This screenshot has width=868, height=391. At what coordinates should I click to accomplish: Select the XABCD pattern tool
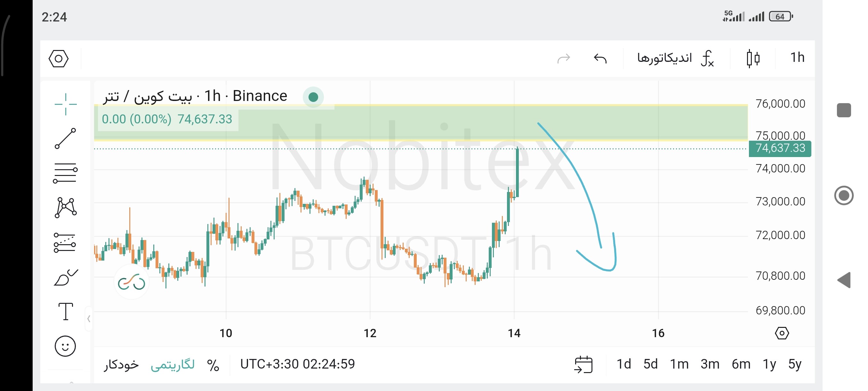coord(65,207)
